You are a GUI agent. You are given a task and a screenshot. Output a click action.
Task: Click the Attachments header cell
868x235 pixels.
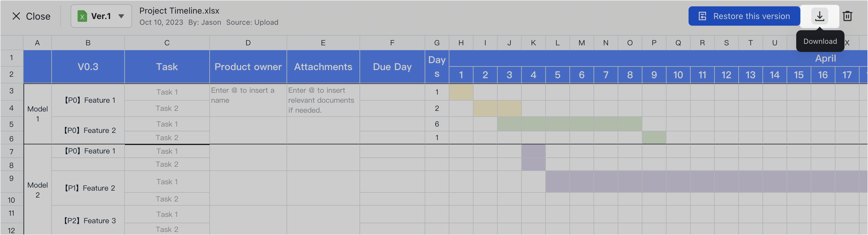point(323,67)
